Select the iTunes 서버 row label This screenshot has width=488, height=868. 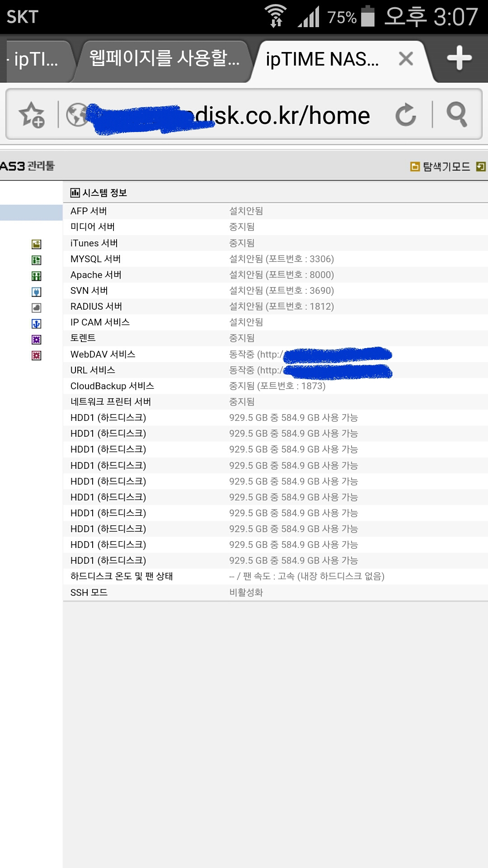click(x=94, y=243)
